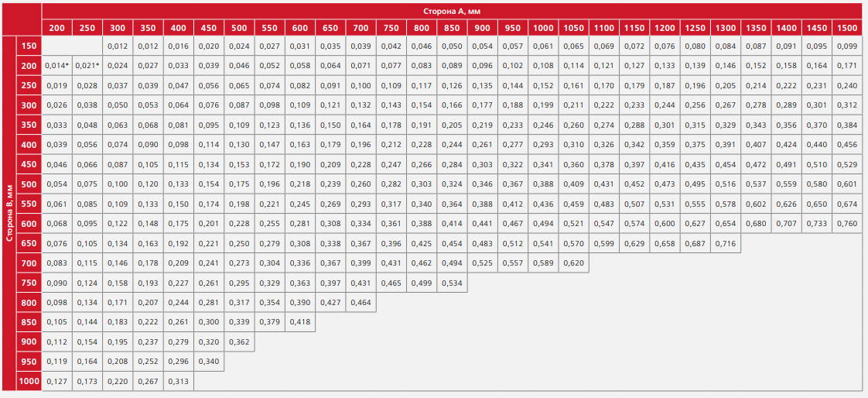Image resolution: width=868 pixels, height=398 pixels.
Task: Select column header 1500 under Сторона A
Action: 847,28
